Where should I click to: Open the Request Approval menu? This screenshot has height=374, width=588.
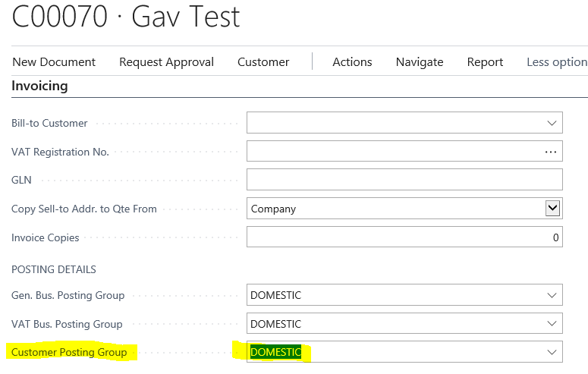166,62
